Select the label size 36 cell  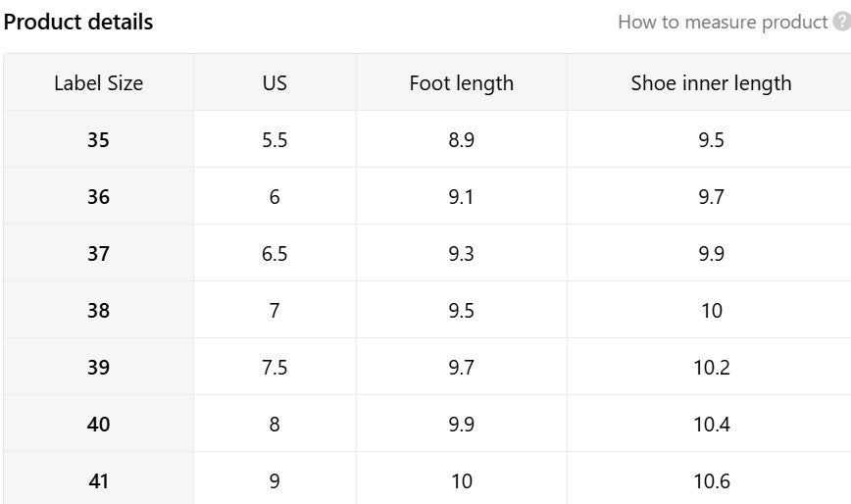pos(98,196)
